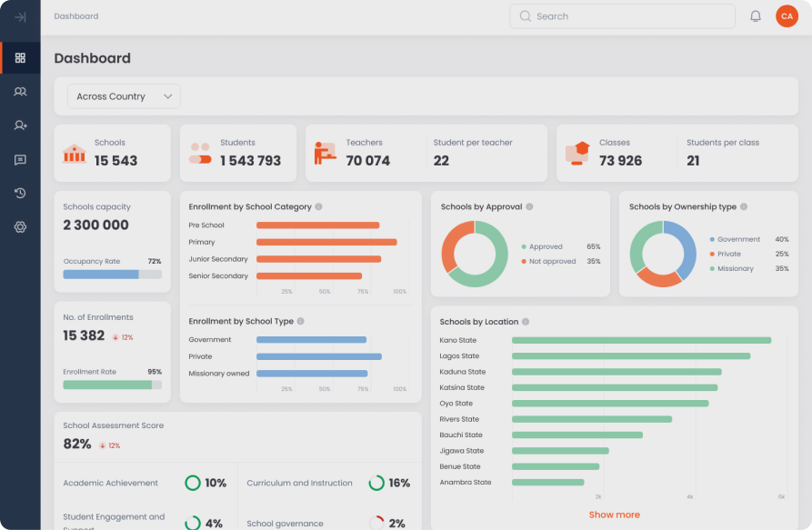Show info for Enrollment by School Category

[x=318, y=206]
